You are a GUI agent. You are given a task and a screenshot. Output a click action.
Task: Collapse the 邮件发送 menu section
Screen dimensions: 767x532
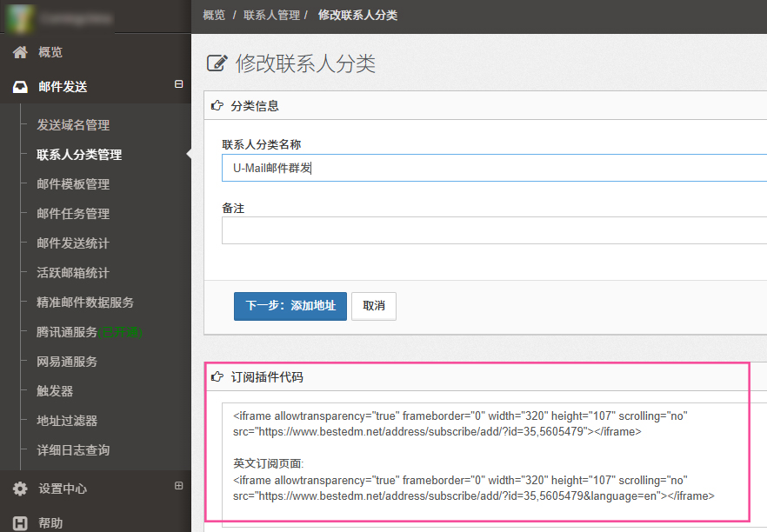click(x=179, y=84)
